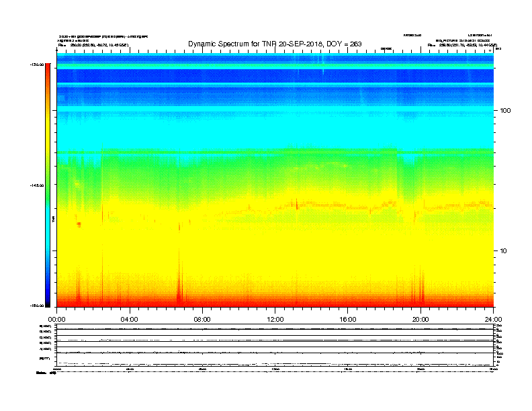Click the 04:00 time axis label
Image resolution: width=532 pixels, height=411 pixels.
point(130,320)
